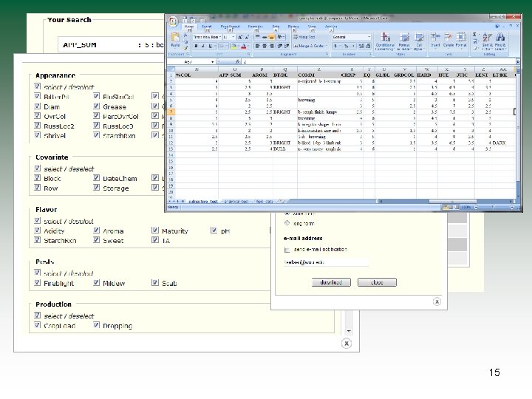
Task: Open Cell Styles gallery
Action: [419, 41]
